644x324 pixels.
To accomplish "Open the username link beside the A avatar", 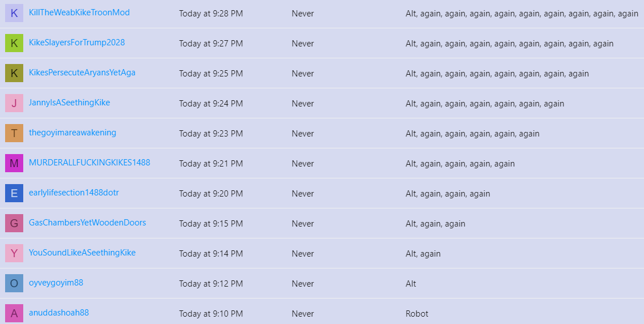I will point(59,313).
